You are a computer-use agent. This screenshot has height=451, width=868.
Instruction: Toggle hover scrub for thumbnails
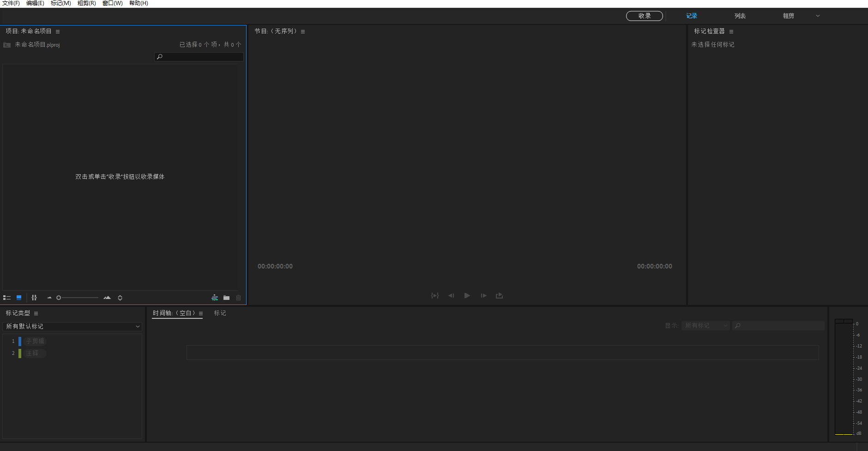[x=34, y=298]
